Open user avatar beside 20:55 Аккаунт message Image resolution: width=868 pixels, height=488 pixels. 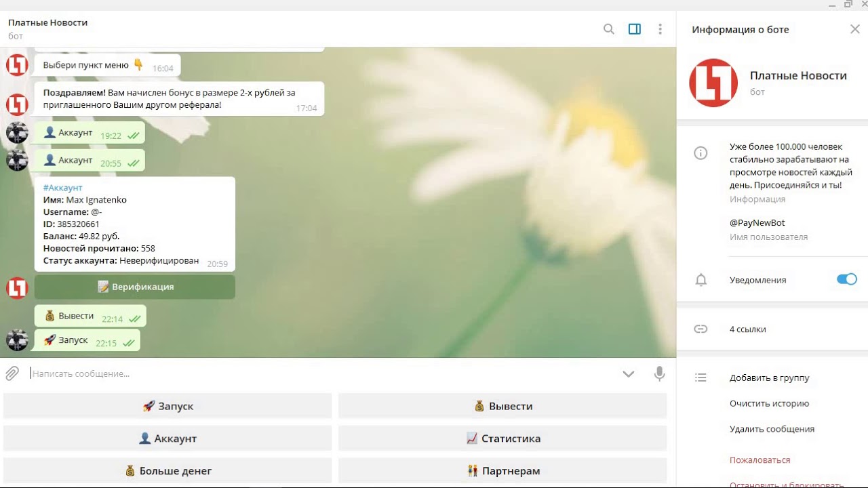[17, 160]
